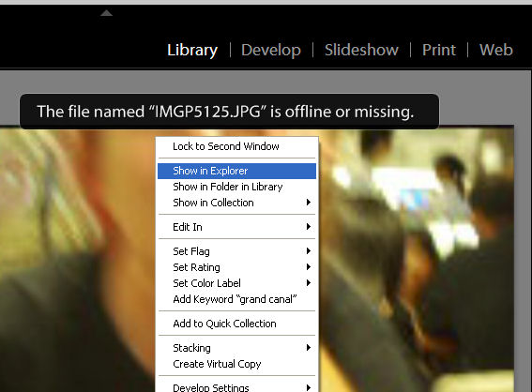Open the Develop Settings submenu

point(236,387)
